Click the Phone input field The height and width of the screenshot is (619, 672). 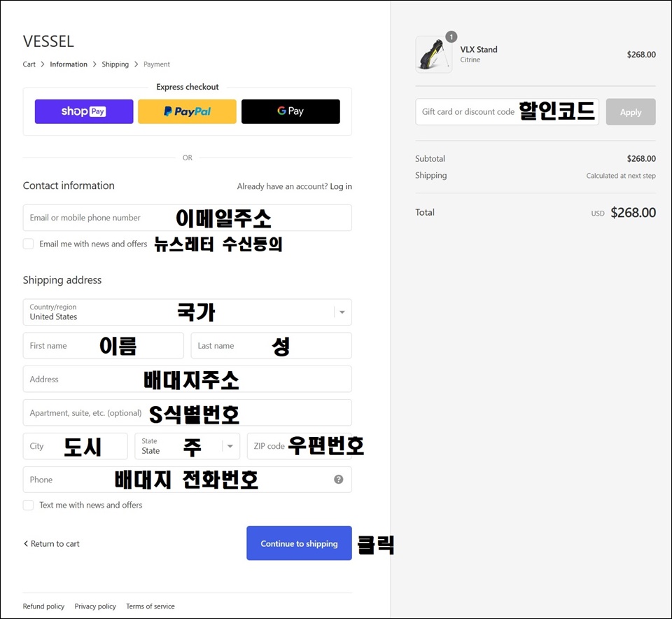click(188, 480)
